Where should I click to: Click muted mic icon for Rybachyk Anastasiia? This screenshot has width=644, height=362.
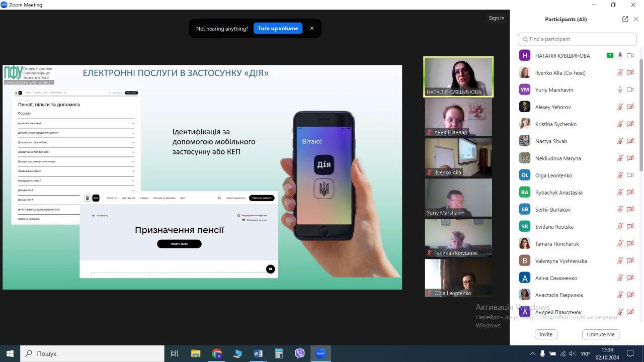[x=620, y=192]
